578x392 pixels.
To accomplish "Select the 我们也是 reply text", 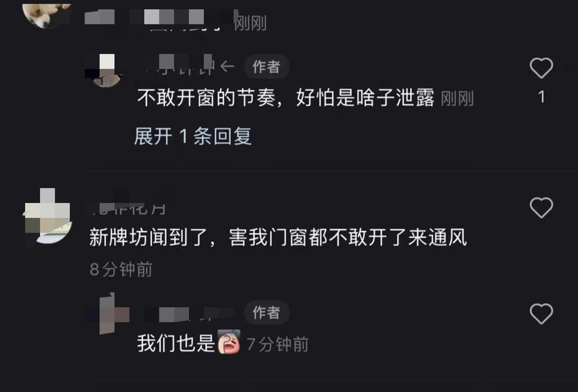I will pos(176,344).
